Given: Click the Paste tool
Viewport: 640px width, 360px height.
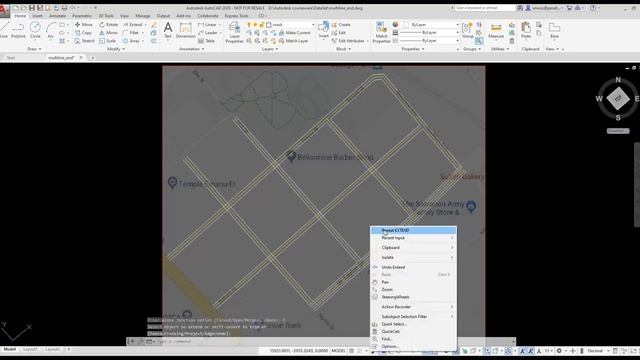Looking at the screenshot, I should pos(526,31).
